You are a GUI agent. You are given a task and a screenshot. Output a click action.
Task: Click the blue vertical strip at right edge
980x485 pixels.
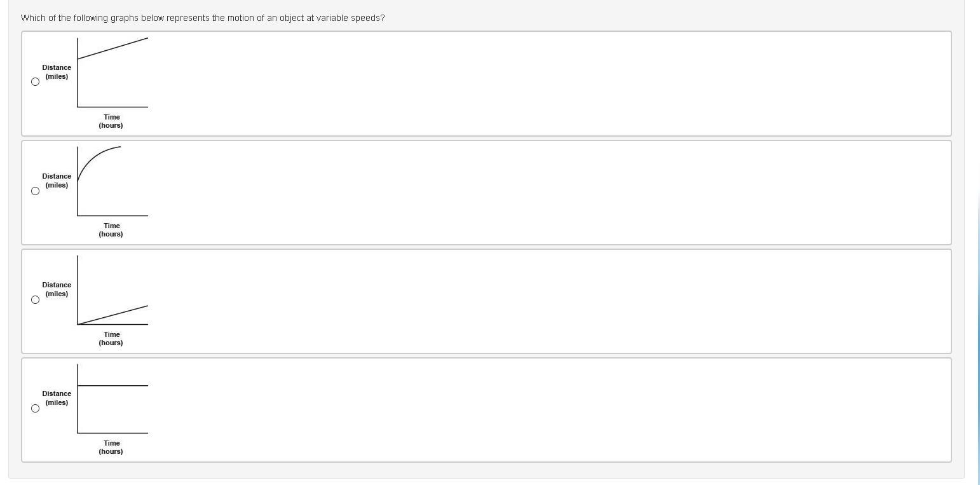[979, 337]
